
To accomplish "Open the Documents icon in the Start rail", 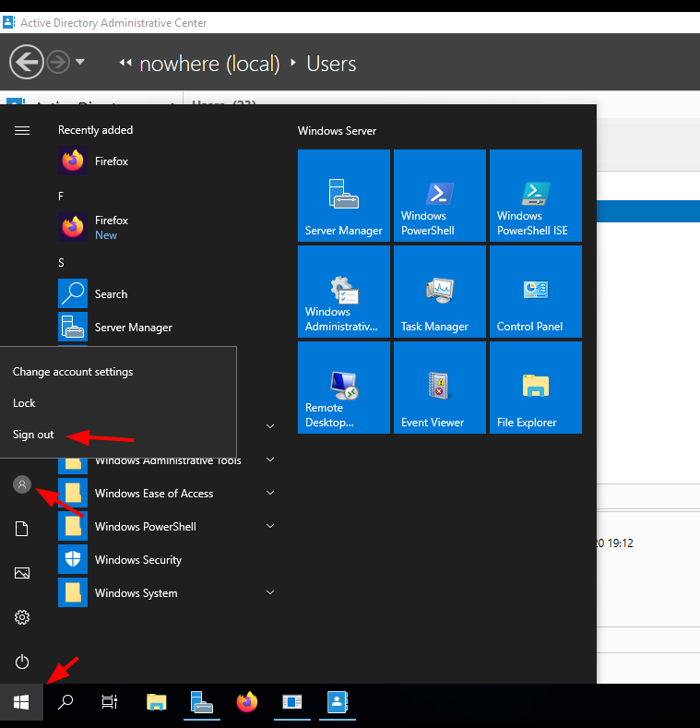I will click(x=22, y=529).
